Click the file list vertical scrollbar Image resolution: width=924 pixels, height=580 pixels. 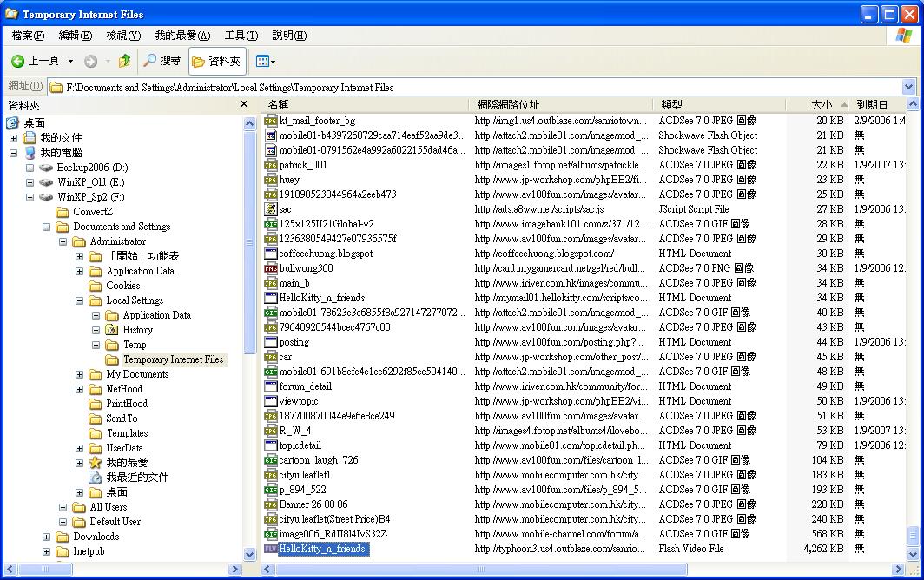point(911,347)
